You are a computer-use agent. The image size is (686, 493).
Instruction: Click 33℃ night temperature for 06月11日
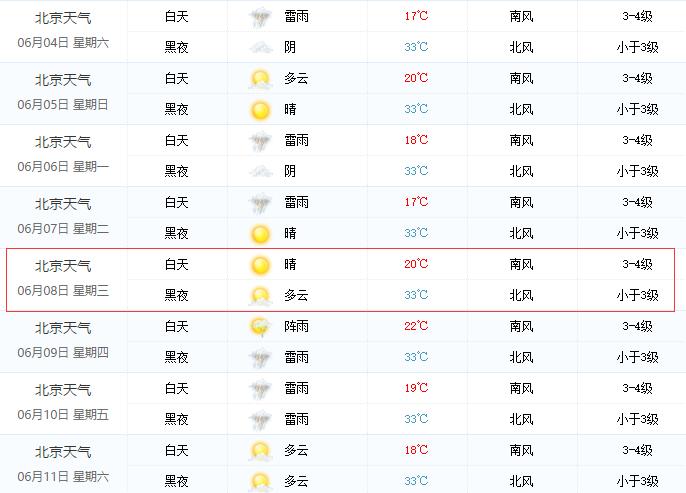click(x=416, y=481)
